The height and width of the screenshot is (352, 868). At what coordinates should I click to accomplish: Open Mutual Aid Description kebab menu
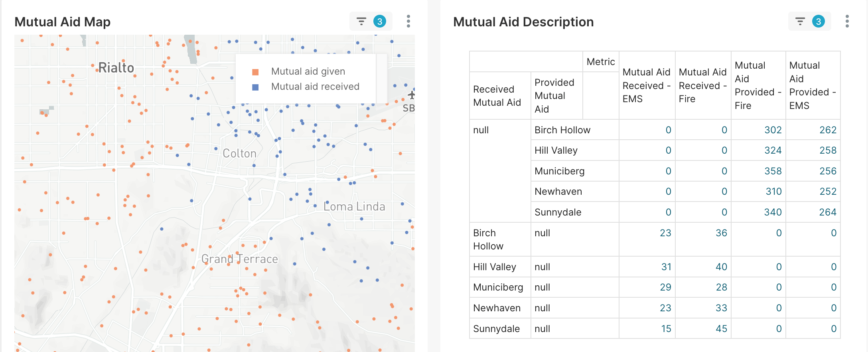(847, 22)
